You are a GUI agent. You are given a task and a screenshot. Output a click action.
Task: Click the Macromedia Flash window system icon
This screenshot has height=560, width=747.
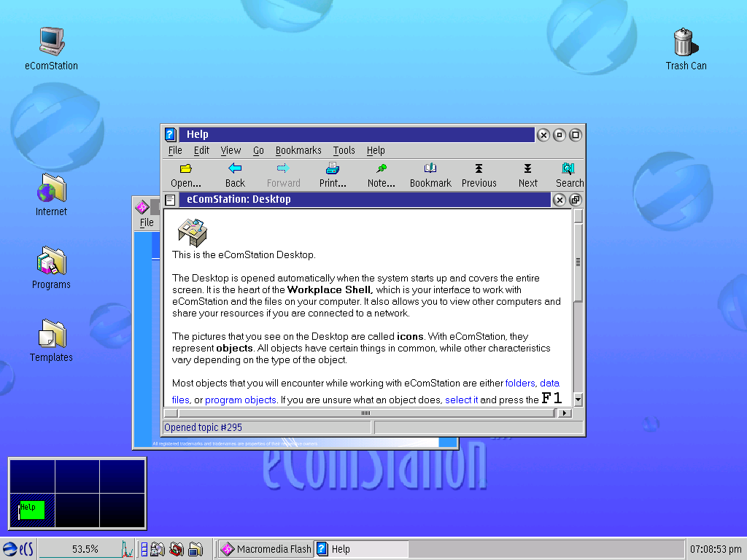(142, 208)
